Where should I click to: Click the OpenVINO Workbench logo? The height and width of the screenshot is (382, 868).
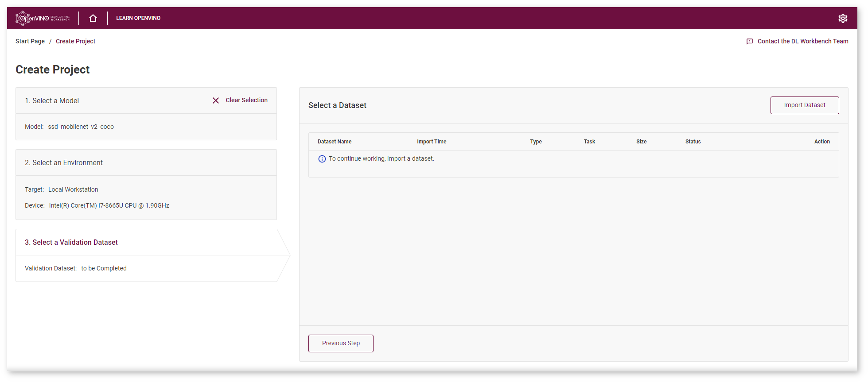[43, 18]
